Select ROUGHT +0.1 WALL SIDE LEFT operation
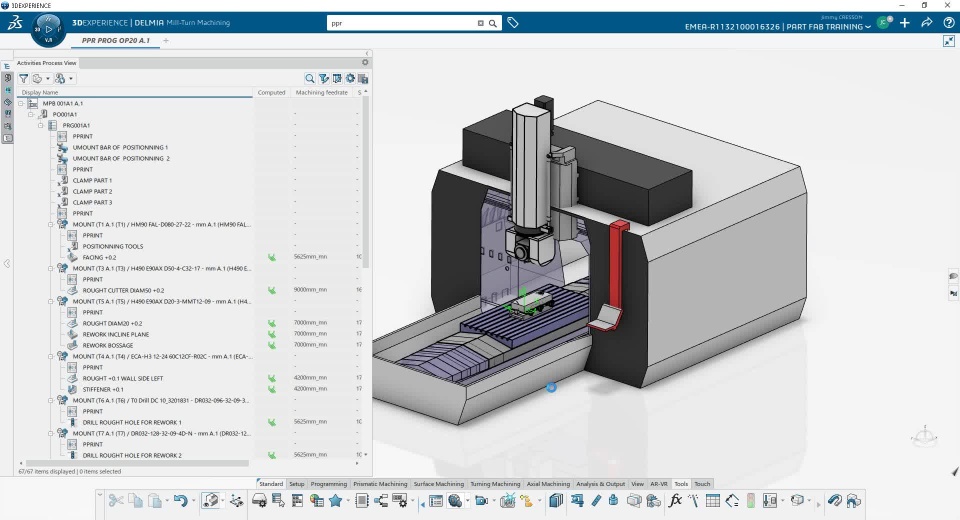 [x=123, y=379]
